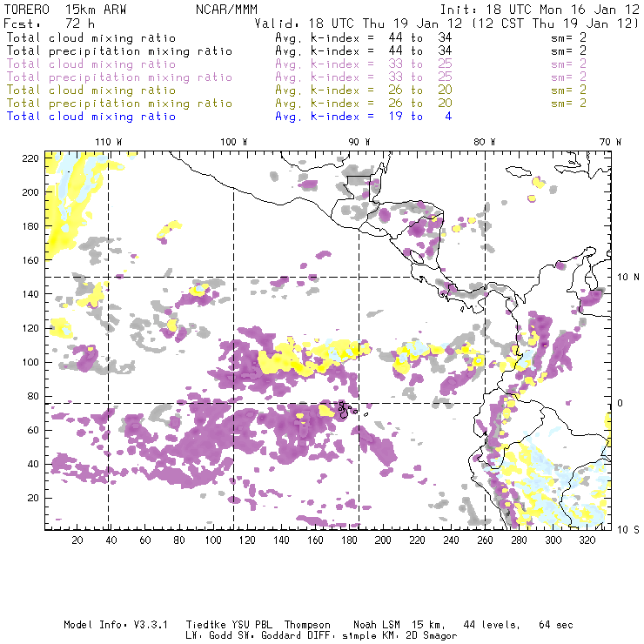
Task: Select the blue Total cloud mixing ratio legend entry
Action: (91, 117)
